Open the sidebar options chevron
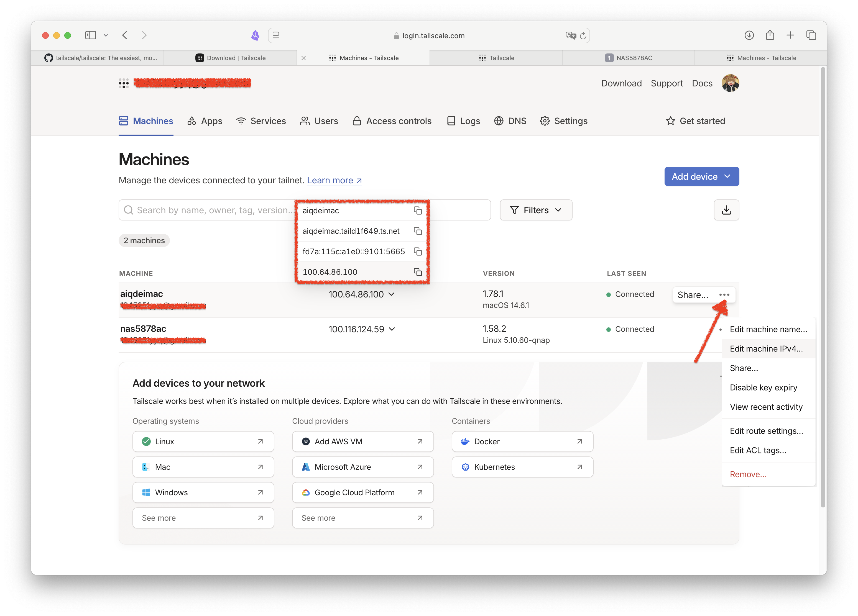The width and height of the screenshot is (858, 616). click(106, 35)
